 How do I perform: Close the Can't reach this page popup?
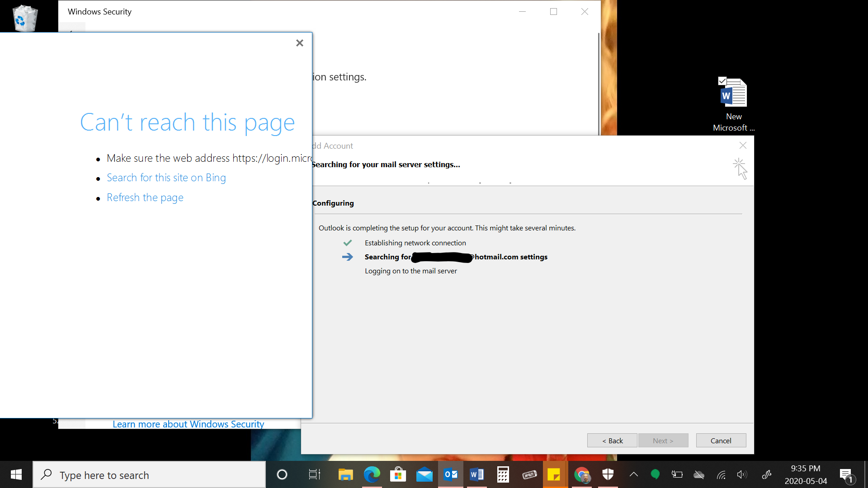[299, 43]
